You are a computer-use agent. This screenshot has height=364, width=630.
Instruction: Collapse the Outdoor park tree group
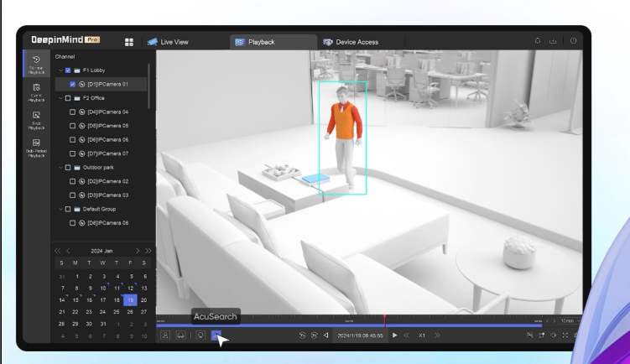(x=60, y=167)
